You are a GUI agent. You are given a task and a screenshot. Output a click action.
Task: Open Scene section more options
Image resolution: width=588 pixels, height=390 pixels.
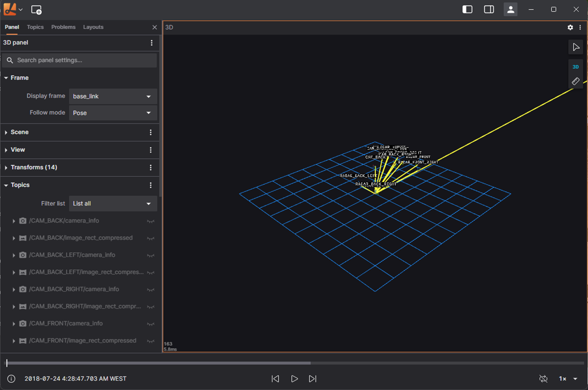(151, 132)
